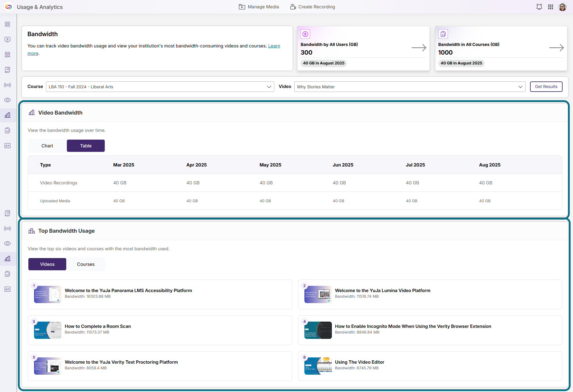The image size is (573, 392).
Task: Open the Course dropdown showing LBA 110
Action: click(x=160, y=87)
